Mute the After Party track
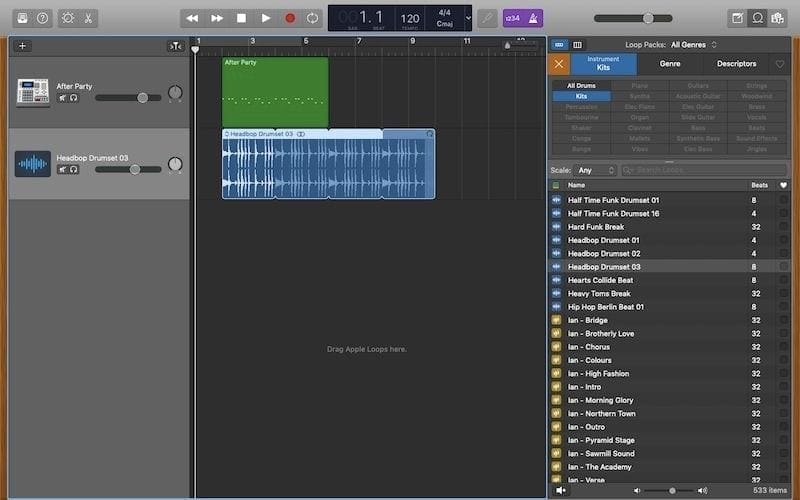This screenshot has height=500, width=800. coord(62,98)
